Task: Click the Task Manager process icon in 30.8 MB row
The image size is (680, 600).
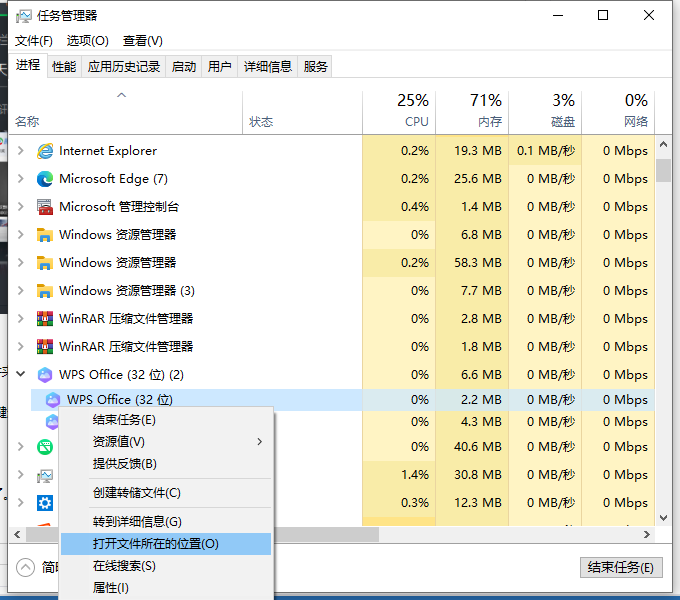Action: click(x=45, y=476)
